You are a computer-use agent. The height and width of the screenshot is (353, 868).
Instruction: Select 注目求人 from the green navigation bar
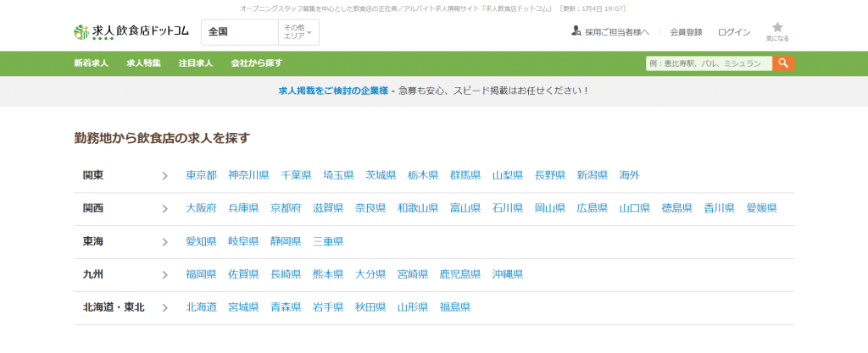tap(195, 63)
